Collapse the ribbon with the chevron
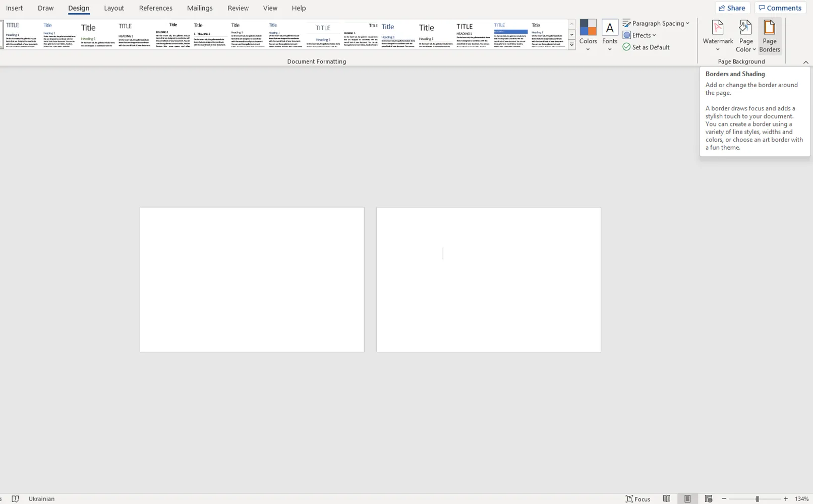 click(x=805, y=62)
